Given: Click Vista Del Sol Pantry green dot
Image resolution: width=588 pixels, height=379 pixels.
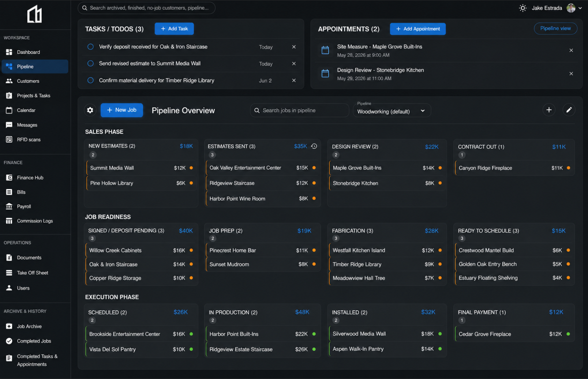Looking at the screenshot, I should (191, 349).
